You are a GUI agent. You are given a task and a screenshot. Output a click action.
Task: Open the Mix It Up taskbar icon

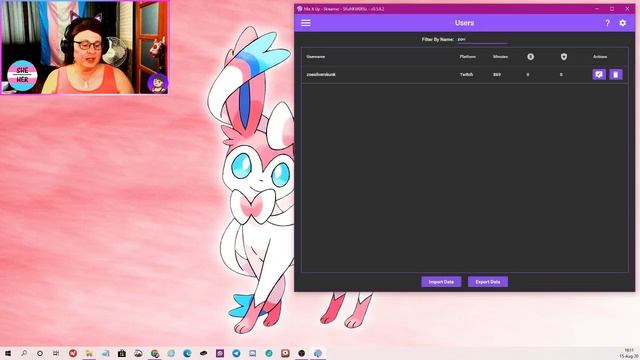click(318, 353)
